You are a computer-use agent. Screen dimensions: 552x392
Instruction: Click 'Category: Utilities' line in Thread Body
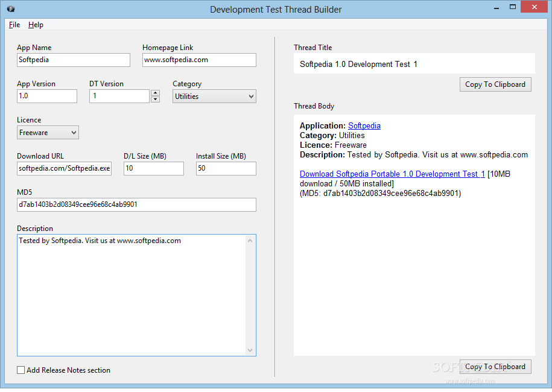click(x=332, y=136)
